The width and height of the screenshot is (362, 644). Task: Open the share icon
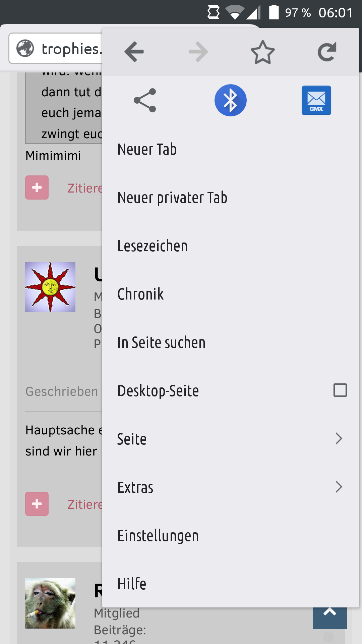click(145, 100)
